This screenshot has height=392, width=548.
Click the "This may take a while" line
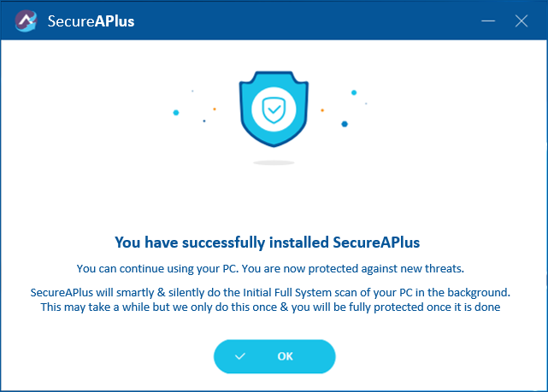pos(274,307)
